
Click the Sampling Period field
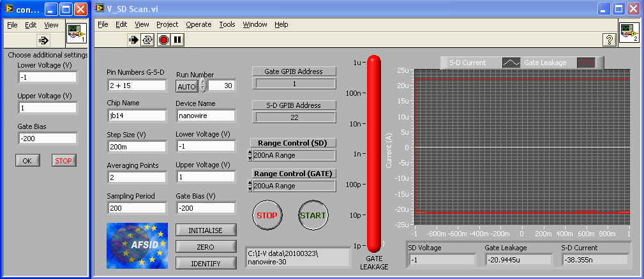pos(137,208)
